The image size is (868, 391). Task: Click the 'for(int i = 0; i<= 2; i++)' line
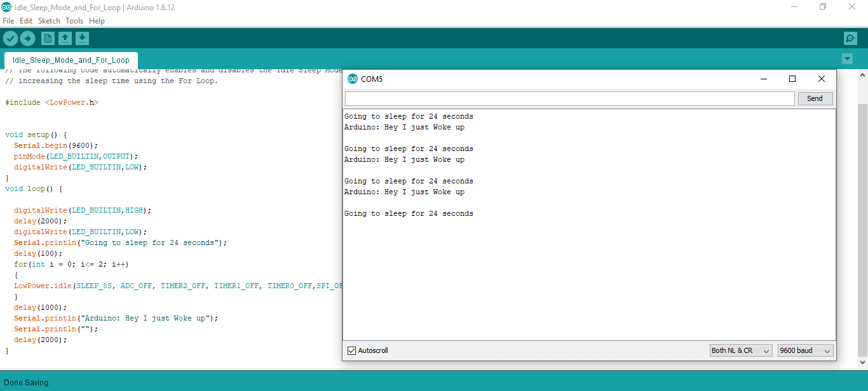72,264
